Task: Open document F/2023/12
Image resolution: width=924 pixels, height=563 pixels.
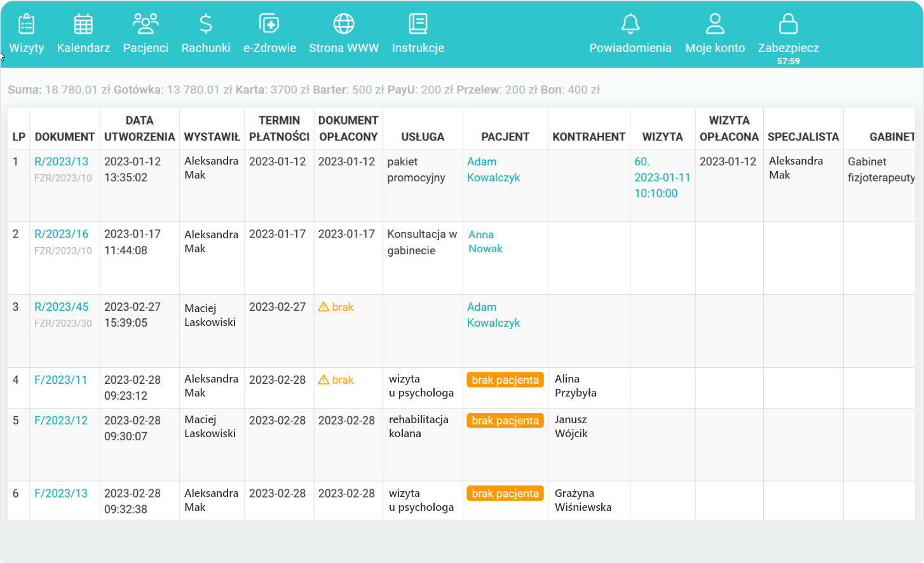Action: [x=61, y=421]
